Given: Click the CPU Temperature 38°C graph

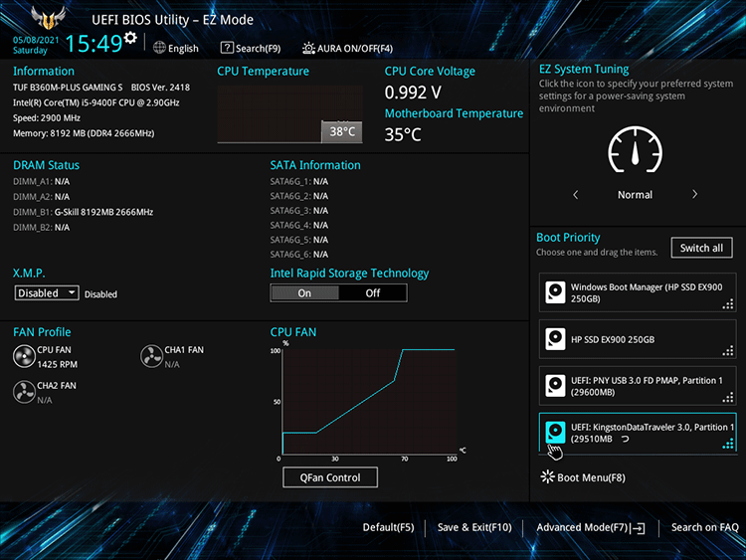Looking at the screenshot, I should pyautogui.click(x=289, y=114).
